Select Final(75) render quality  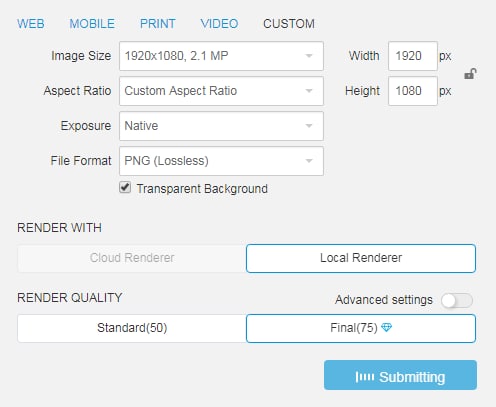[361, 328]
